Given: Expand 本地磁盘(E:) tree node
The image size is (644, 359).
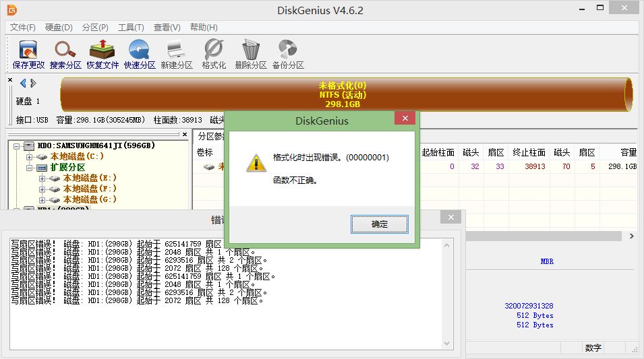Looking at the screenshot, I should (x=42, y=178).
